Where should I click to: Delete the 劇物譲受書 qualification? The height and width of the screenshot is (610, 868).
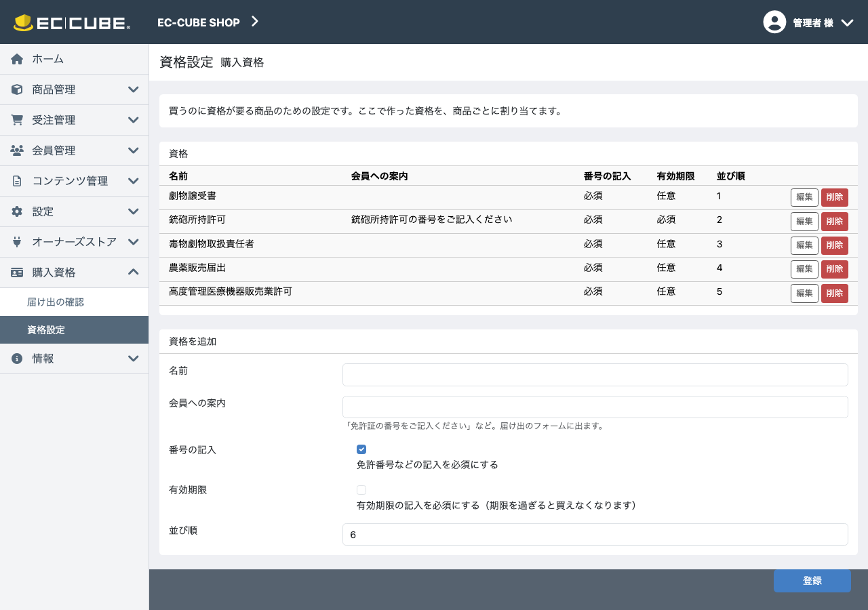tap(835, 197)
